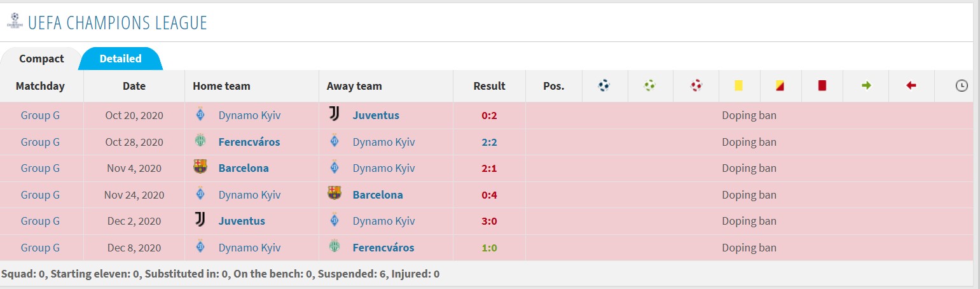Click the yellow card column icon
The height and width of the screenshot is (289, 980).
739,85
